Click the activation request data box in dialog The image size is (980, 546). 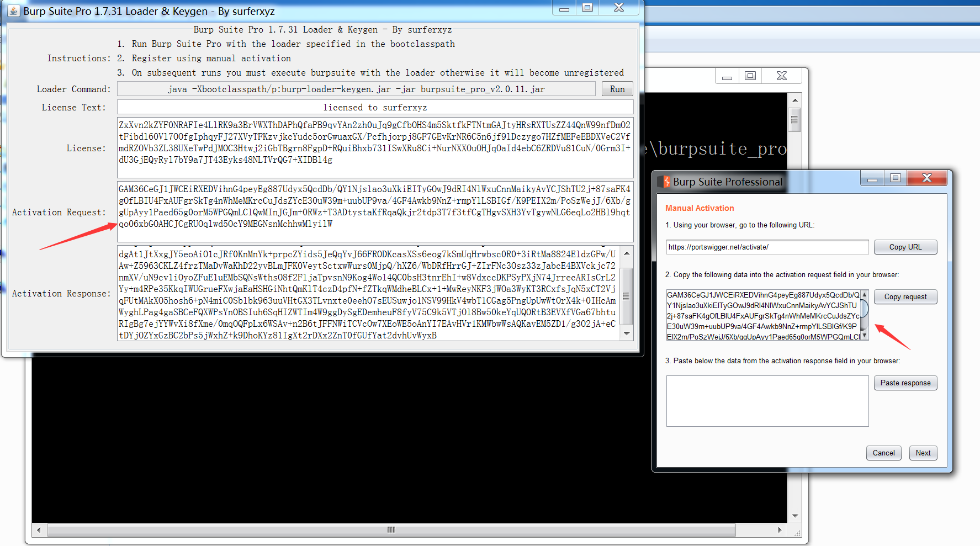point(763,315)
